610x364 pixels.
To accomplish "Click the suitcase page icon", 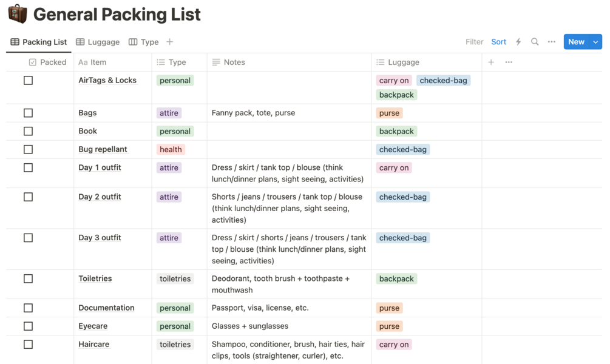I will click(x=18, y=14).
